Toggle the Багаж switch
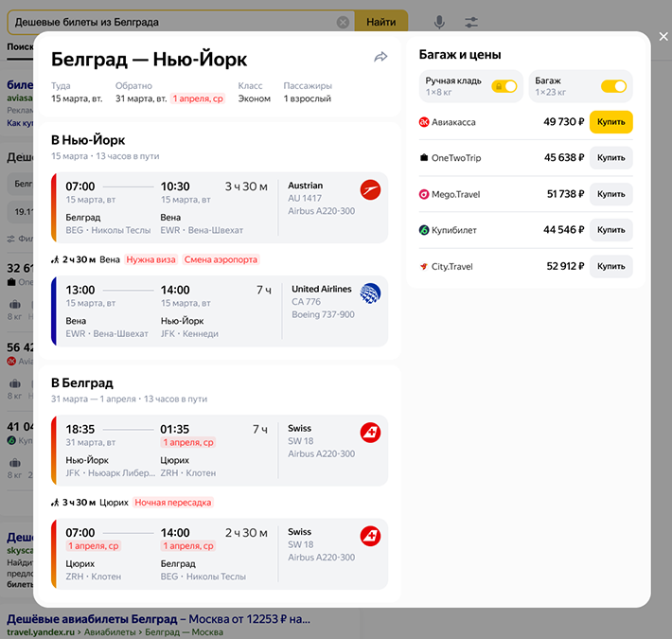Image resolution: width=672 pixels, height=639 pixels. (x=613, y=86)
